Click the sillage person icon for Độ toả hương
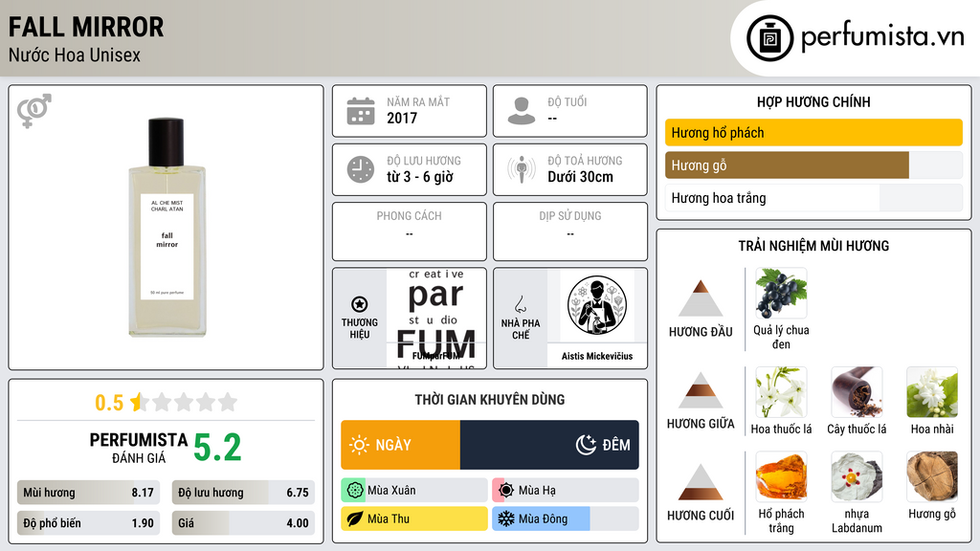980x551 pixels. (x=522, y=169)
